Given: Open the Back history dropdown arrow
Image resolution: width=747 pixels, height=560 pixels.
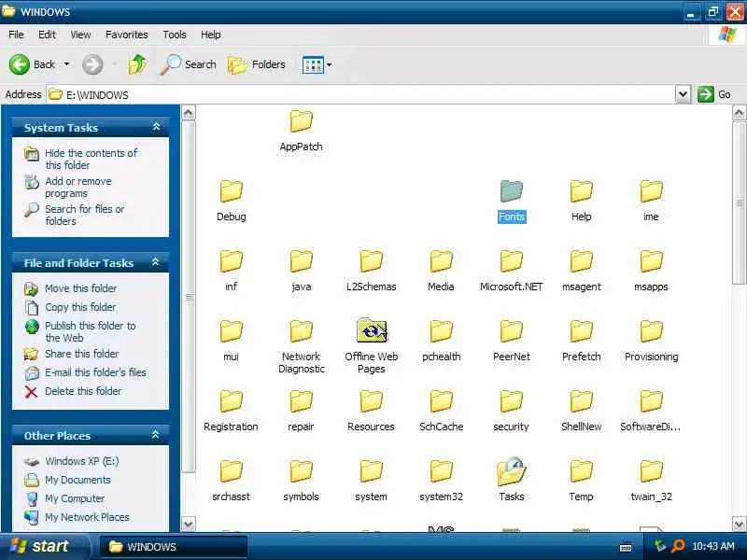Looking at the screenshot, I should coord(66,64).
